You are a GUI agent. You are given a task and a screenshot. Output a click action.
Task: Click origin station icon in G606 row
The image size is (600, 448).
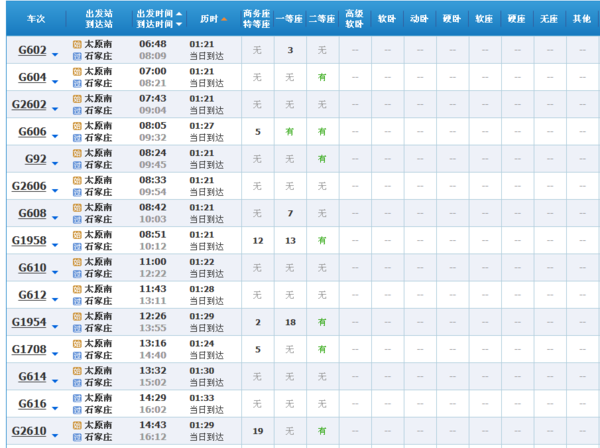(77, 125)
